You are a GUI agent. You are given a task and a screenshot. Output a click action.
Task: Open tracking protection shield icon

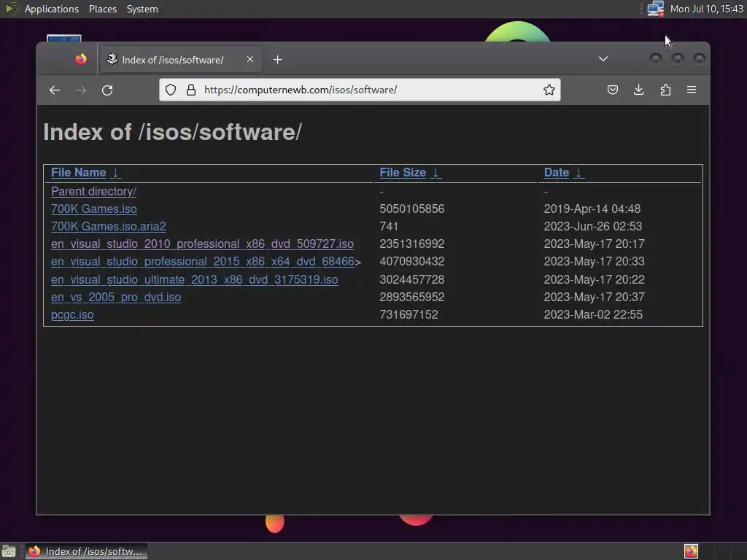point(171,90)
